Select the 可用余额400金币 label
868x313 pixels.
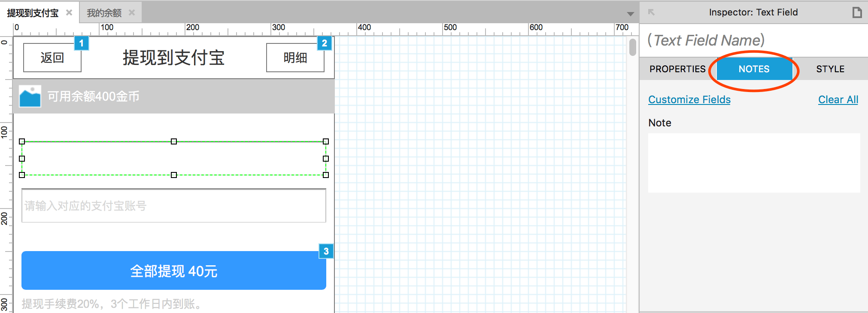[93, 96]
